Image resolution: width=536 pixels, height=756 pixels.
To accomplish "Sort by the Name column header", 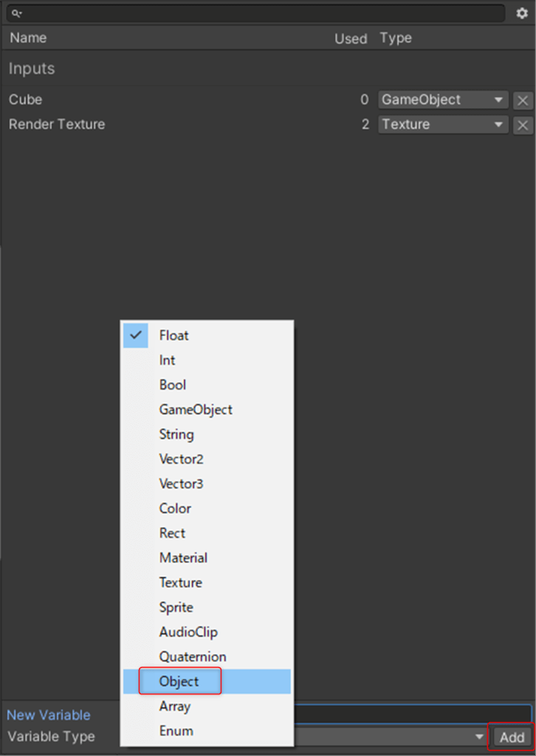I will click(28, 38).
